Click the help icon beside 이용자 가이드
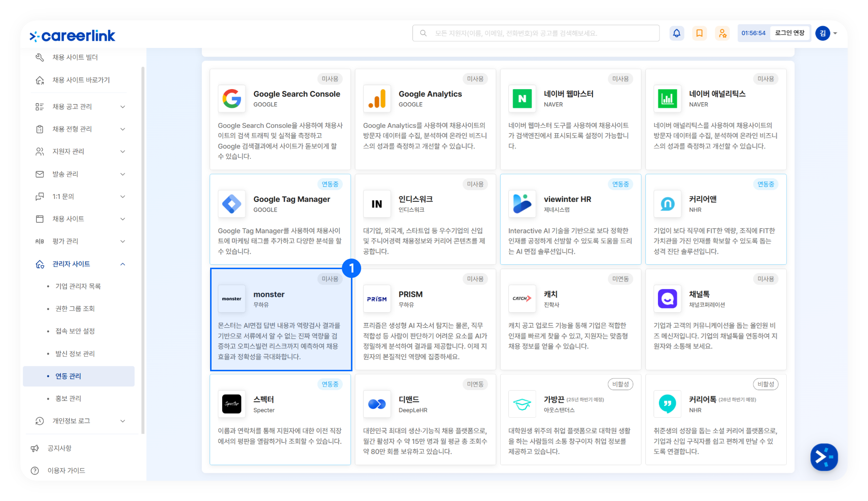The width and height of the screenshot is (868, 501). pos(35,471)
